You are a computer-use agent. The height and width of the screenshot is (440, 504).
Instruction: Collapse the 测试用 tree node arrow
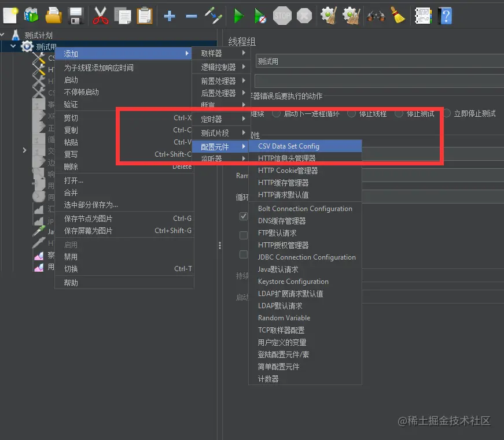(13, 46)
